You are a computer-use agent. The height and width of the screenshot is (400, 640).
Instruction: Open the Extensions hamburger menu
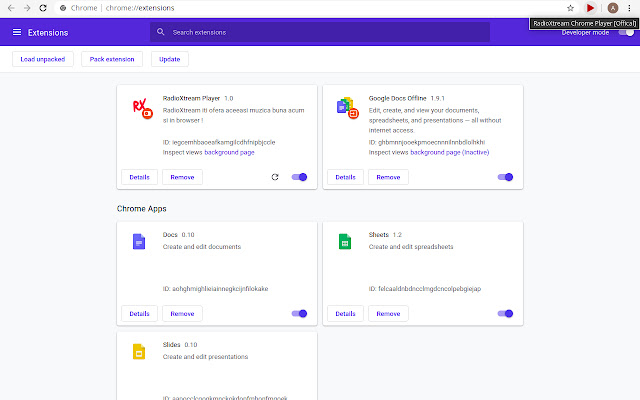tap(17, 32)
